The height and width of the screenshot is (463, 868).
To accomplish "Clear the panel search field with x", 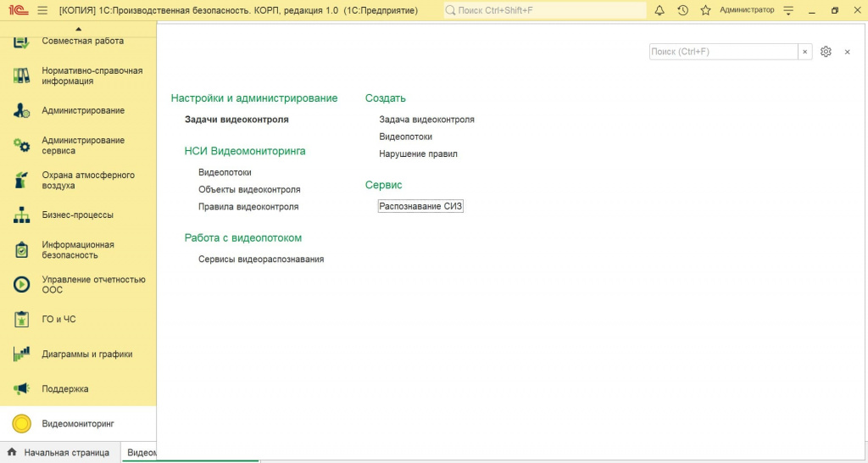I will [805, 52].
